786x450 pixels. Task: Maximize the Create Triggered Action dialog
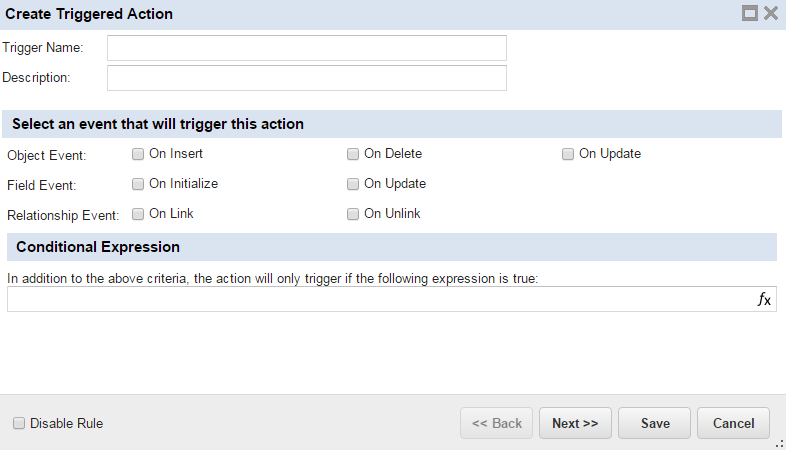click(750, 14)
